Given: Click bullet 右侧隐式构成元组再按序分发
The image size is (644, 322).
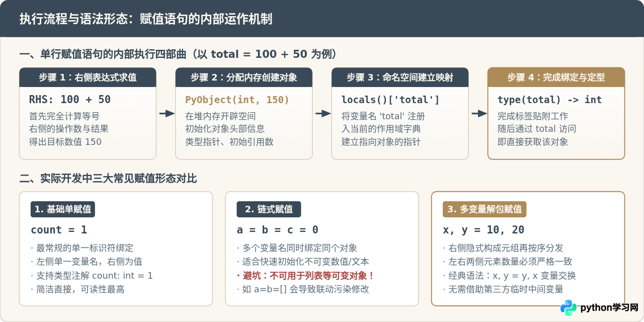Looking at the screenshot, I should [503, 248].
